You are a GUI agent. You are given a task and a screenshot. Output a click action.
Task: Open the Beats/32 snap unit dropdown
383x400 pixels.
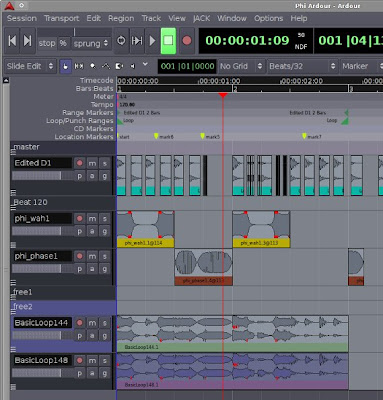pyautogui.click(x=302, y=66)
